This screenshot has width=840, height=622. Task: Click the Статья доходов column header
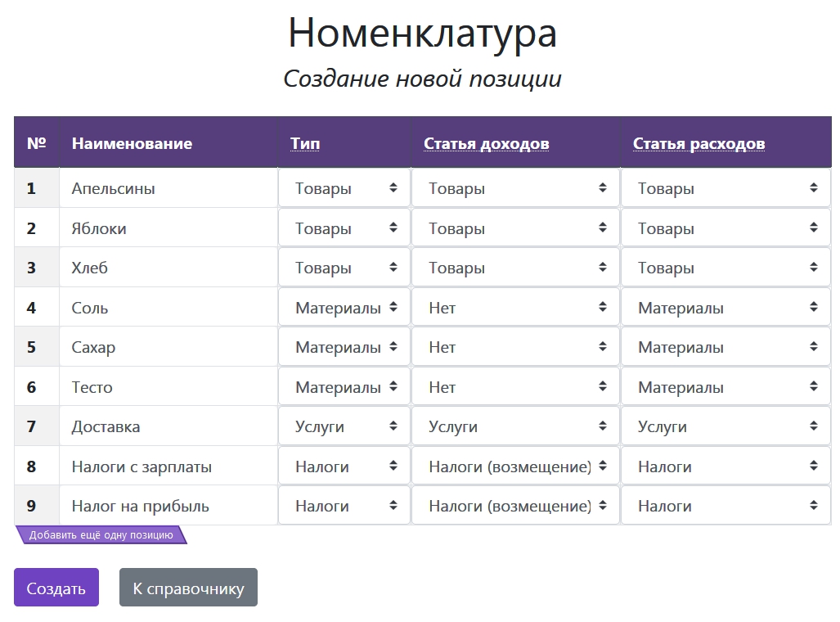tap(486, 144)
